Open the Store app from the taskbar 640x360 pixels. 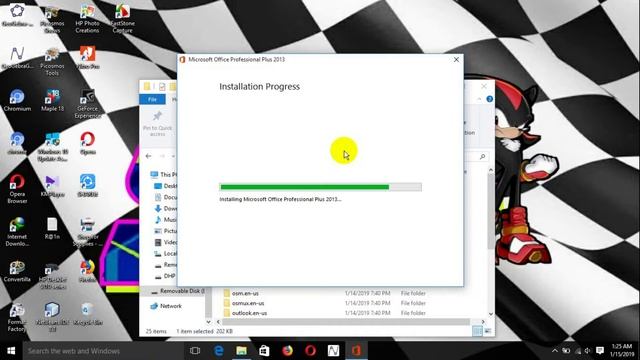(x=264, y=351)
